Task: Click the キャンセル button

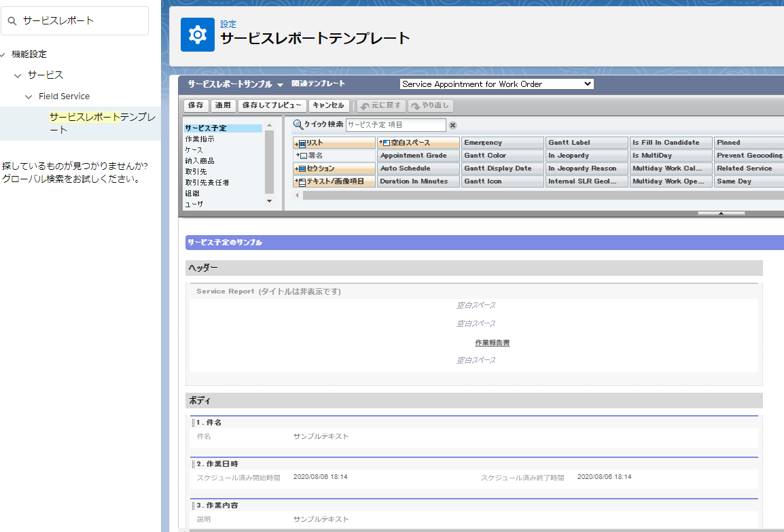Action: tap(329, 106)
